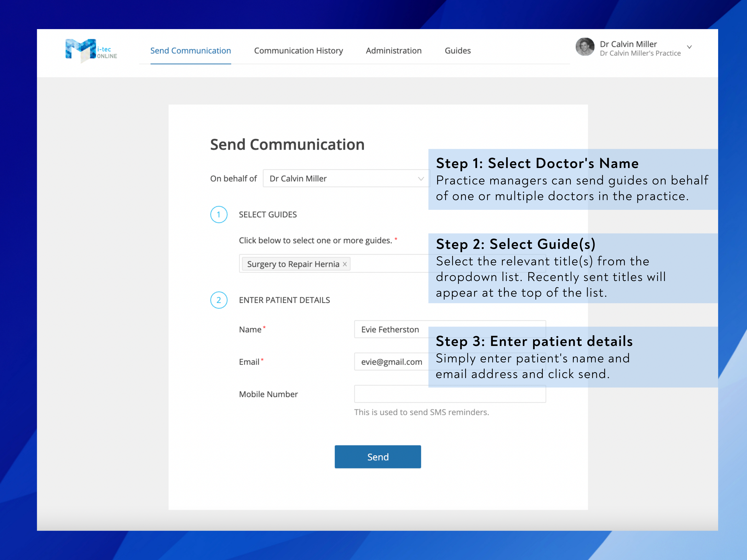747x560 pixels.
Task: Open the Send Communication tab
Action: (x=190, y=51)
